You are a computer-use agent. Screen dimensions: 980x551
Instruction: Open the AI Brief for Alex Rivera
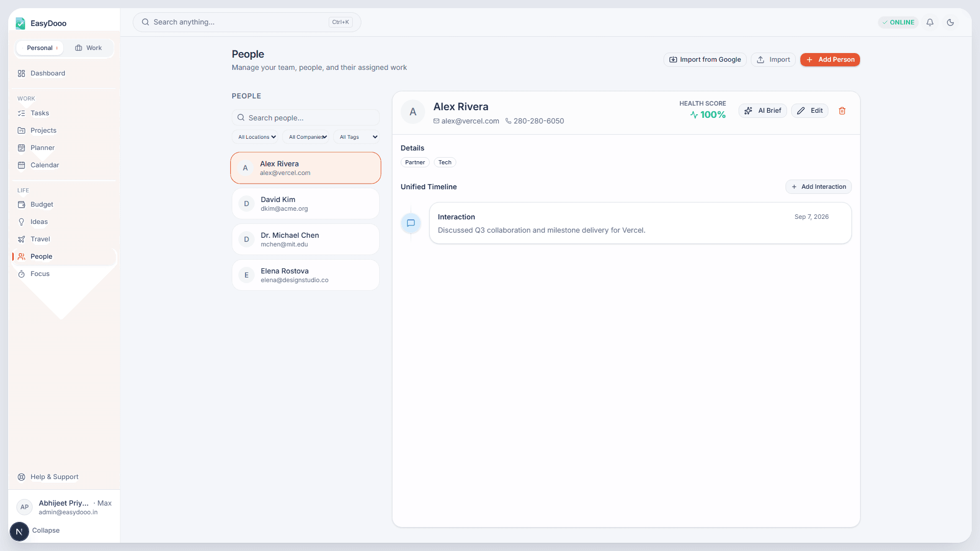tap(763, 111)
